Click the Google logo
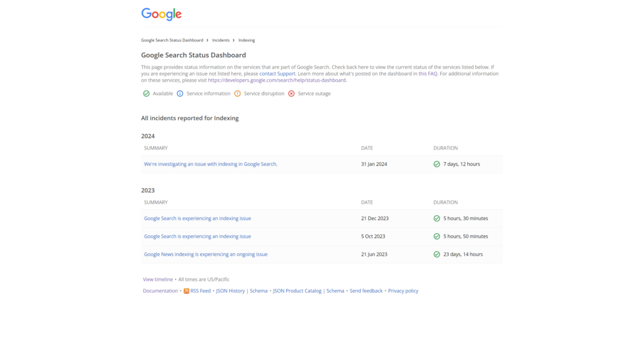This screenshot has width=644, height=364. tap(162, 14)
